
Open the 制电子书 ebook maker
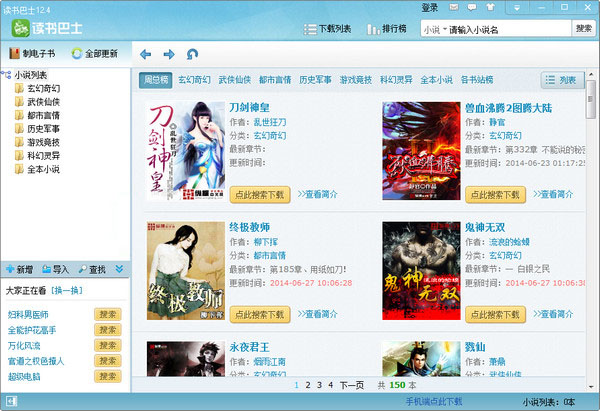[x=32, y=54]
